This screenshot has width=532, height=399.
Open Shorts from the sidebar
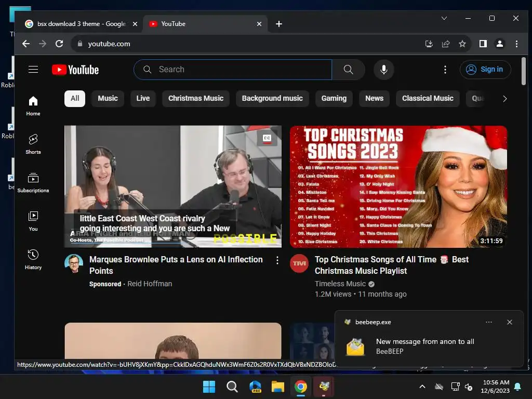pos(33,144)
